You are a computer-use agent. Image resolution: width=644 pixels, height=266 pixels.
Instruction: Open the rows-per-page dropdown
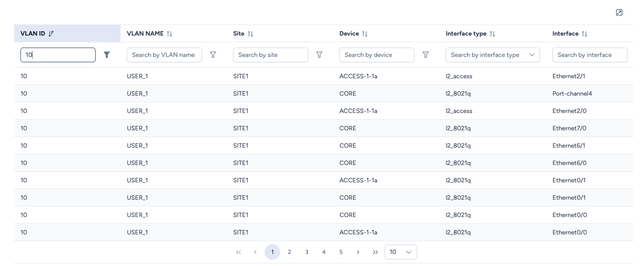(x=401, y=252)
